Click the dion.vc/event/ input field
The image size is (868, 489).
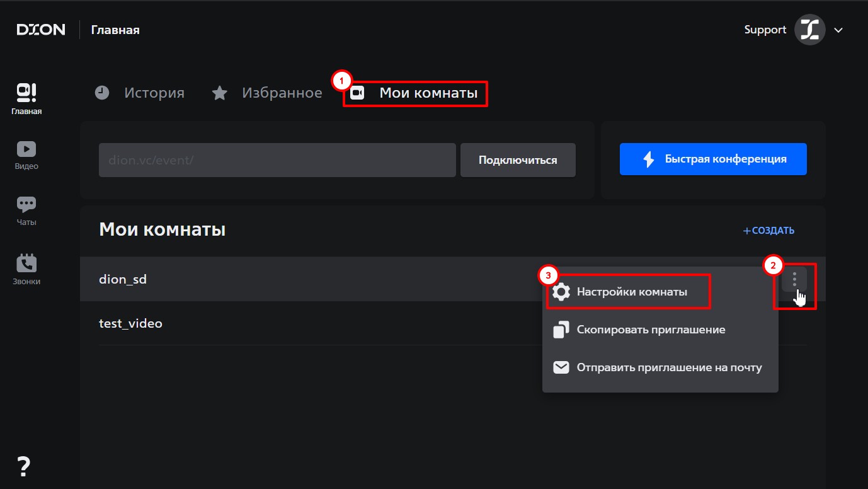(x=277, y=160)
